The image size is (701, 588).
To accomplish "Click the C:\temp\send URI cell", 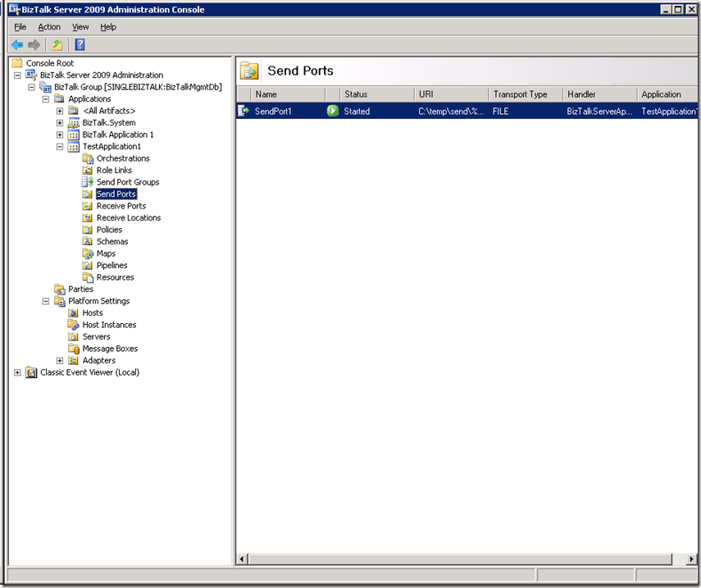I will coord(451,112).
